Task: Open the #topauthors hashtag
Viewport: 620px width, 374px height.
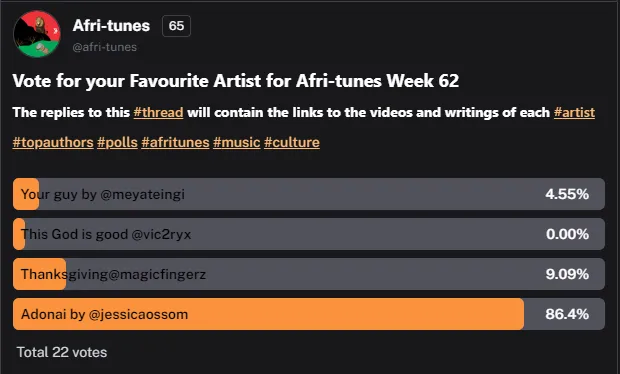Action: coord(53,142)
